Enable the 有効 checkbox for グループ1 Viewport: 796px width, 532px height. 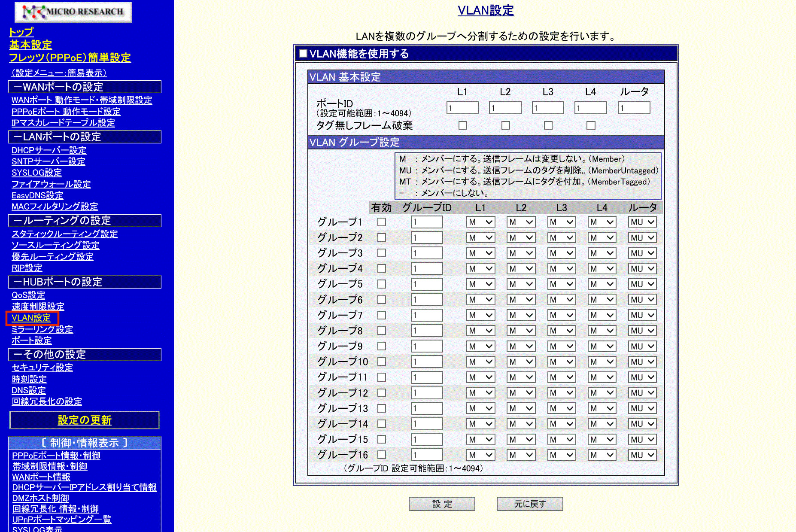pos(381,222)
